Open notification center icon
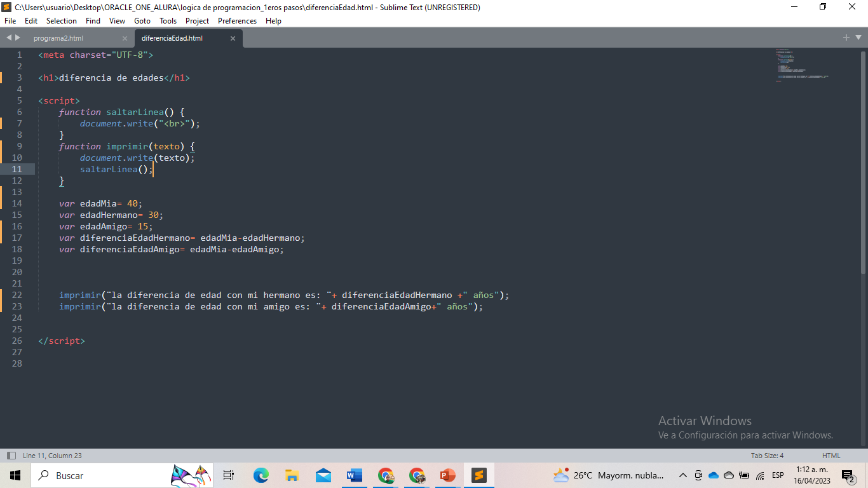The height and width of the screenshot is (488, 868). [x=847, y=475]
